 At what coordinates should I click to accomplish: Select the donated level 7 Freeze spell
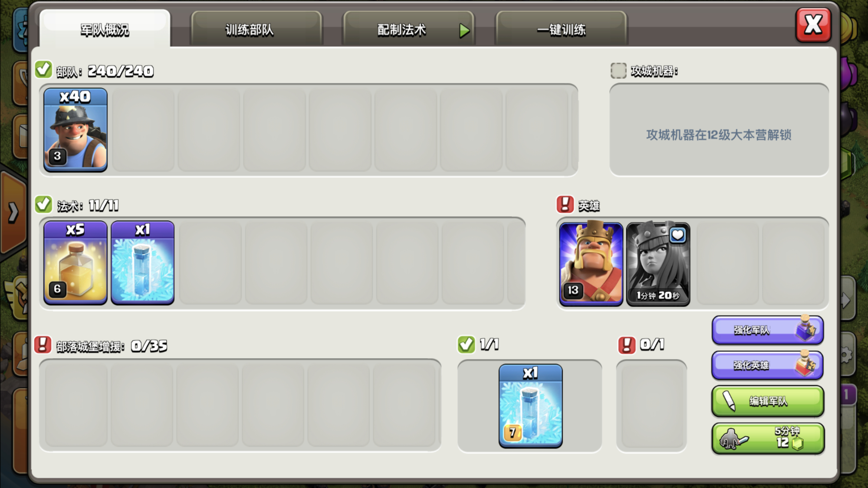pos(530,406)
